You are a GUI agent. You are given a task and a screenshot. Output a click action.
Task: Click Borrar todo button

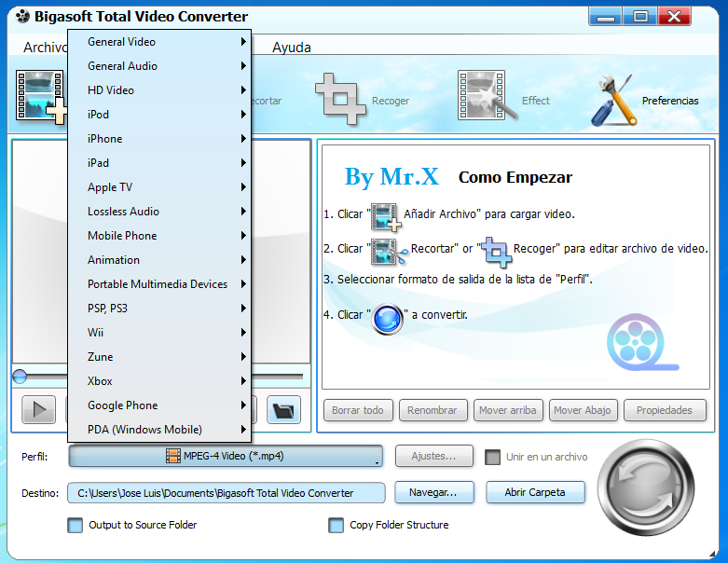(358, 410)
